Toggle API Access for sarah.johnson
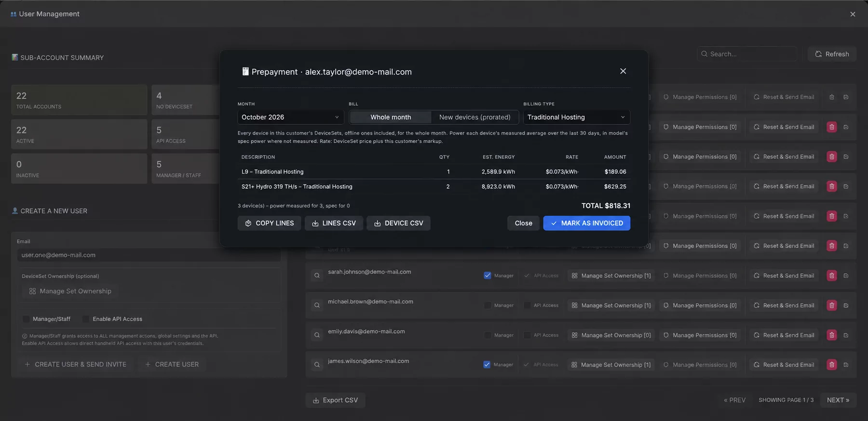Image resolution: width=868 pixels, height=421 pixels. [x=527, y=276]
